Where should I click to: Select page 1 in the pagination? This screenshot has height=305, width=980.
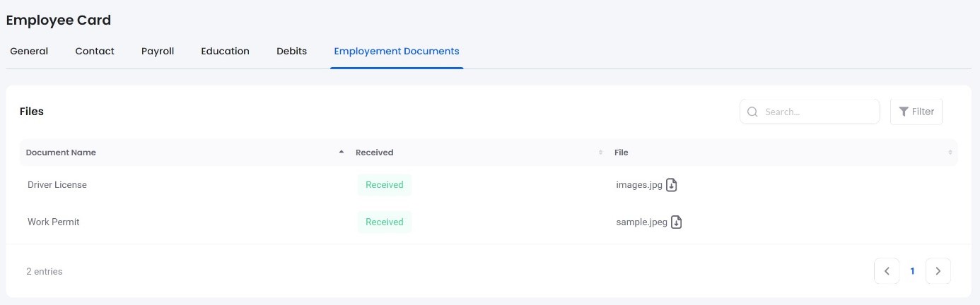coord(912,271)
